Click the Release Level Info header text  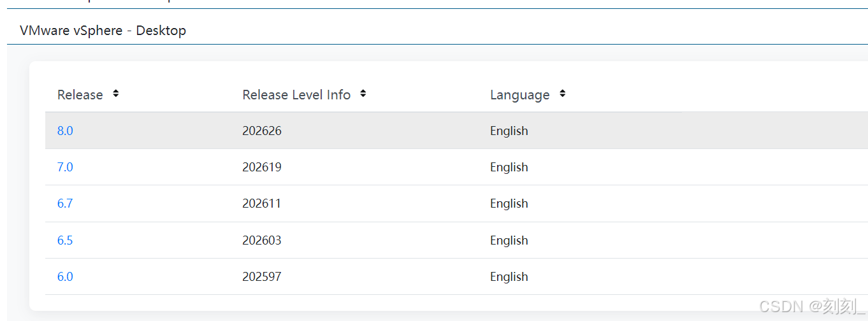tap(296, 95)
